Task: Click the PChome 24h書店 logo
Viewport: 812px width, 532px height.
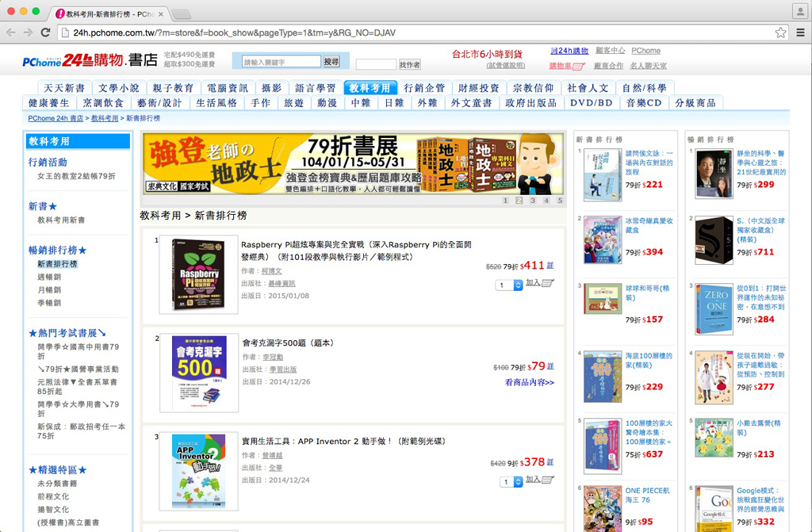Action: (x=90, y=60)
